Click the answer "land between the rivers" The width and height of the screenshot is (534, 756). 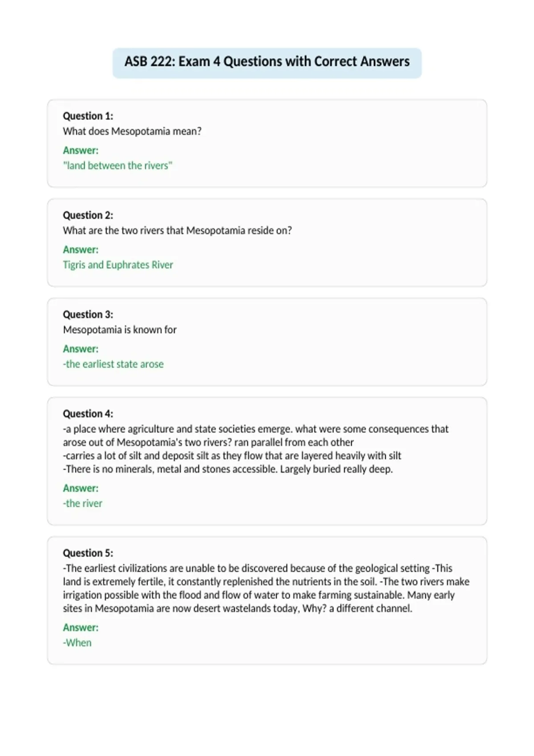click(117, 165)
